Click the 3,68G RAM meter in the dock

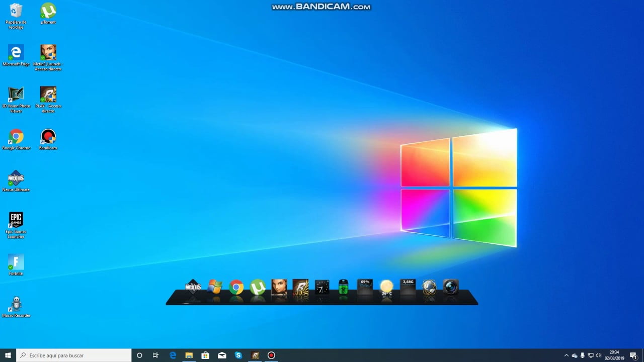408,287
